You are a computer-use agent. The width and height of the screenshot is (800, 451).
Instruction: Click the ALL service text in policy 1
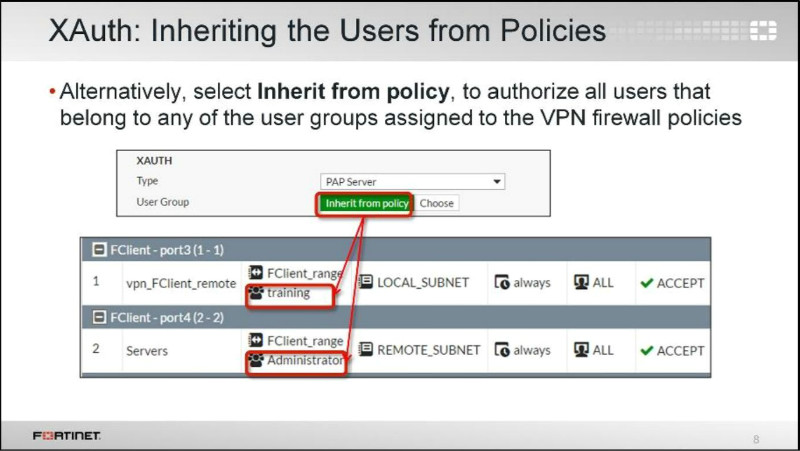pos(603,283)
